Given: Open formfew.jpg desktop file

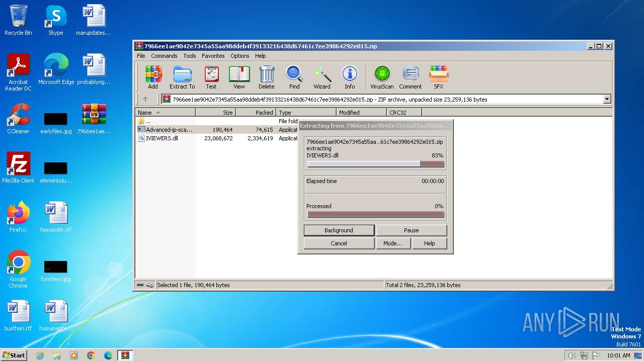Looking at the screenshot, I should 56,271.
